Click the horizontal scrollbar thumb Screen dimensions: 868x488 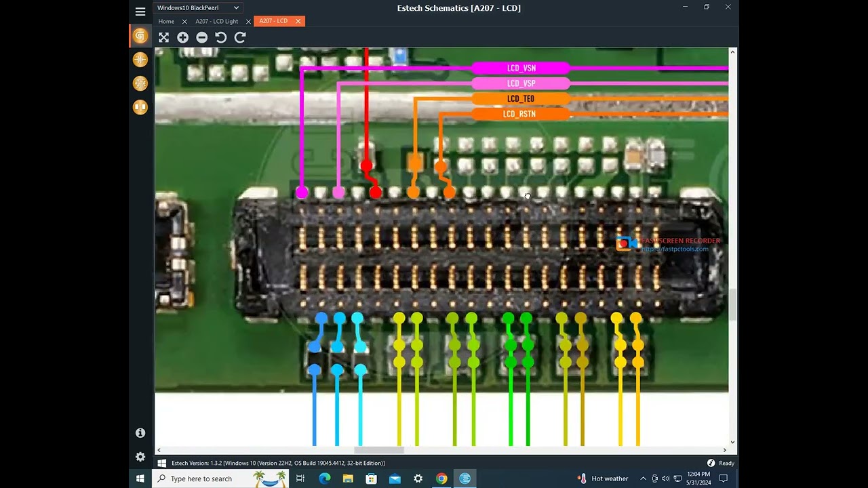point(379,450)
